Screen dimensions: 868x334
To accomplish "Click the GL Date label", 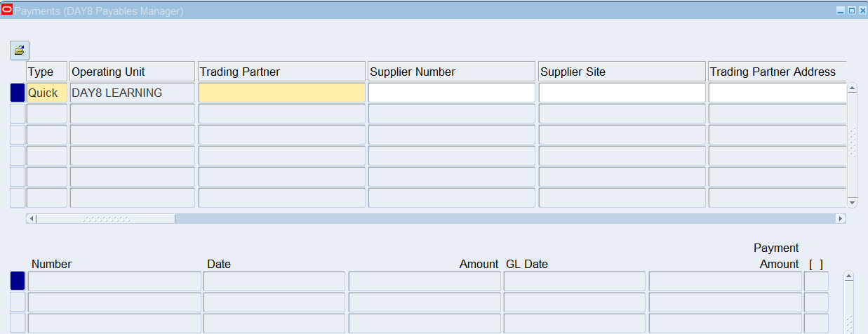I will click(527, 264).
